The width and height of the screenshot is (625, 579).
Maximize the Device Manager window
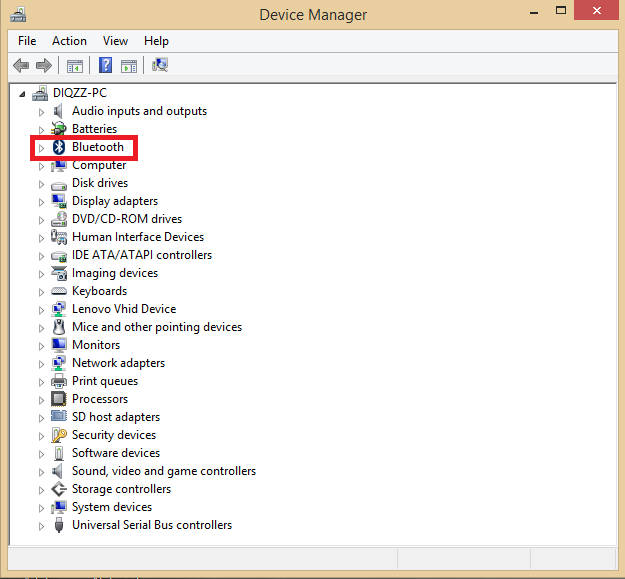coord(561,11)
